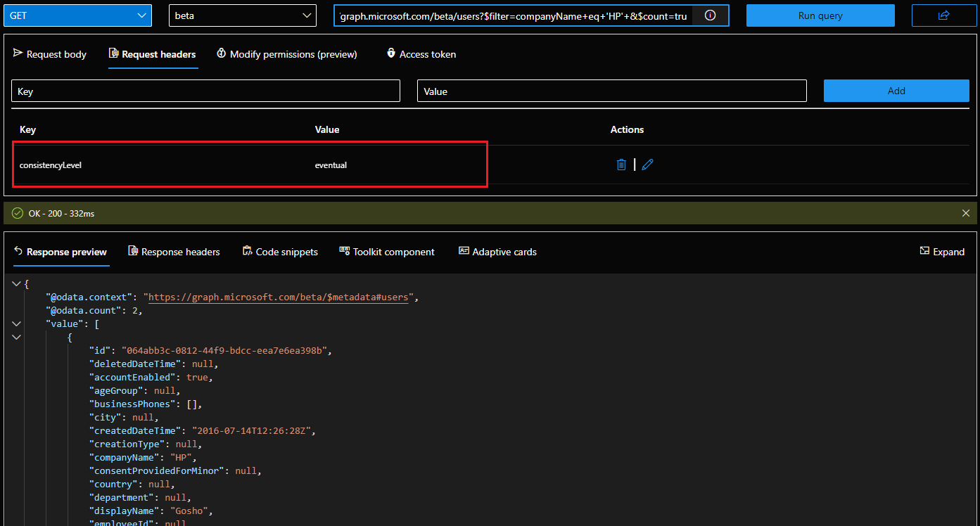
Task: Click the "@odata.count": 2 line
Action: pos(94,310)
